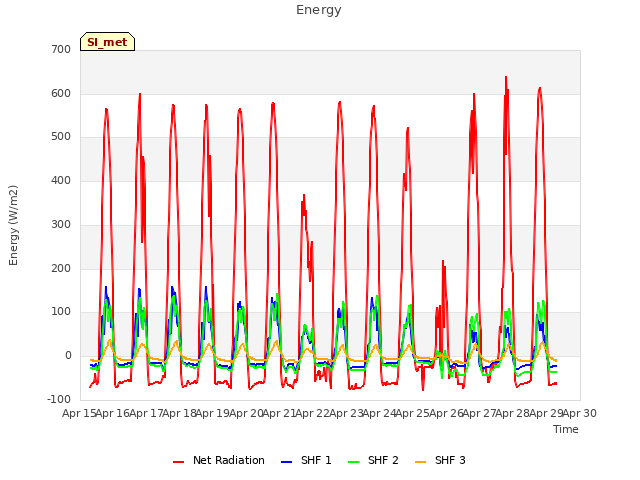Click the orange SHF 3 legend swatch
The height and width of the screenshot is (480, 640).
[420, 461]
